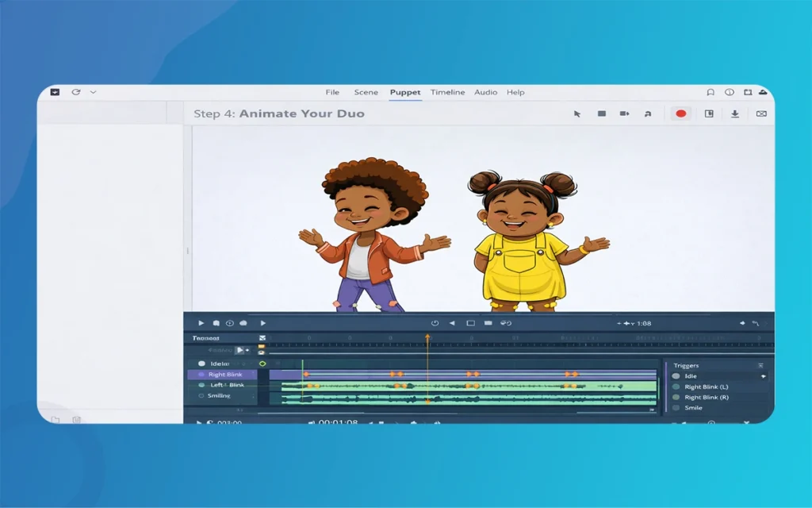Click the info icon at top right
This screenshot has width=812, height=508.
coord(730,92)
